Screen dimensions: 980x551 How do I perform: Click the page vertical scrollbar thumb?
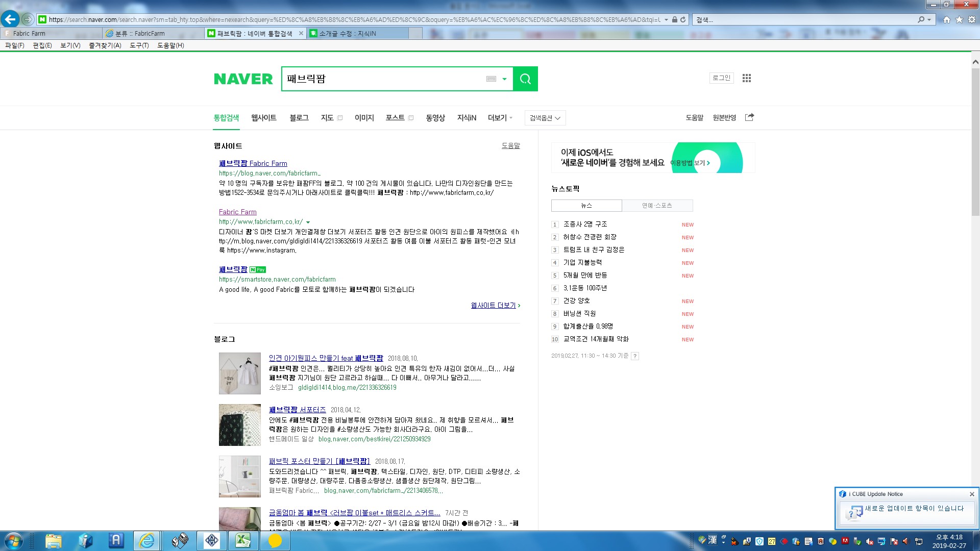click(975, 143)
